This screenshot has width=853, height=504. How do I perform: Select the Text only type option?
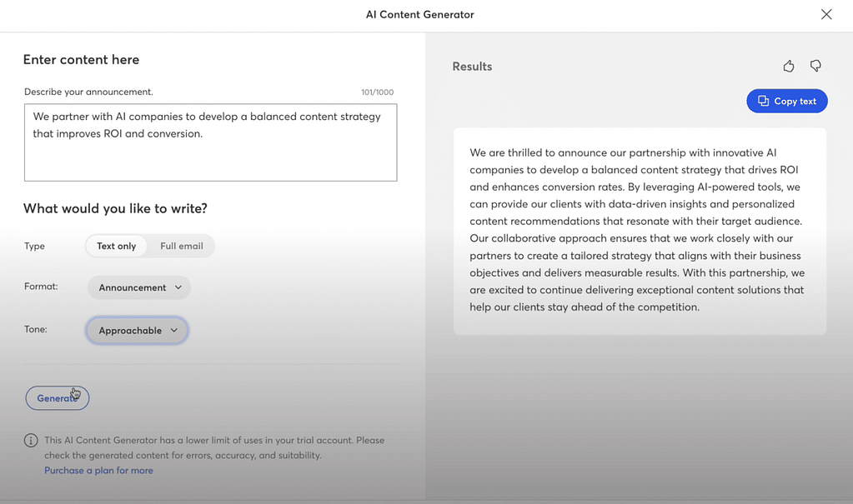(117, 246)
